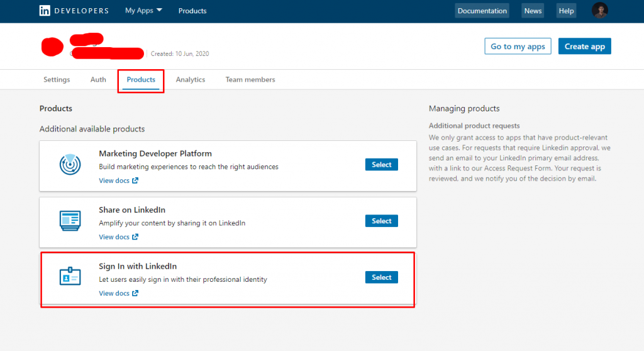
Task: Click the DEVELOPERS wordmark text
Action: (x=81, y=11)
